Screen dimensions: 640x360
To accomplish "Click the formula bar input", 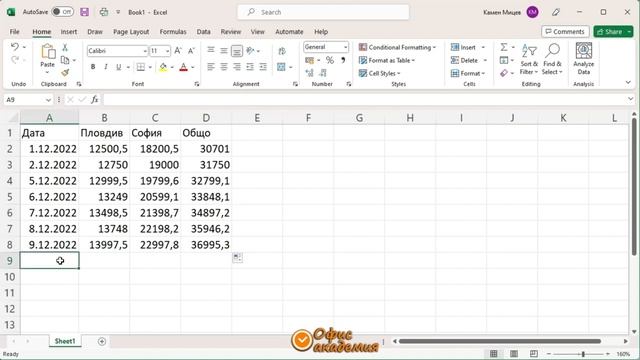I will (x=365, y=100).
